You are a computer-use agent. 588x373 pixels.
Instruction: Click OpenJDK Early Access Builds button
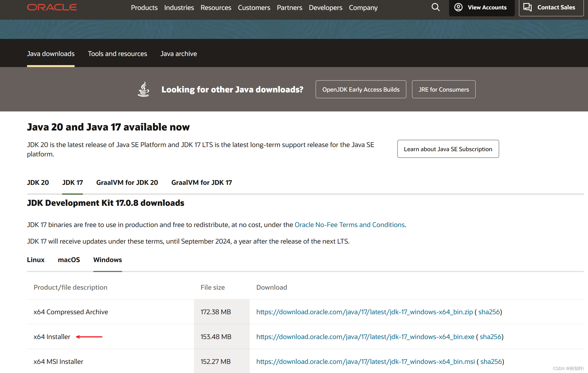pos(361,89)
